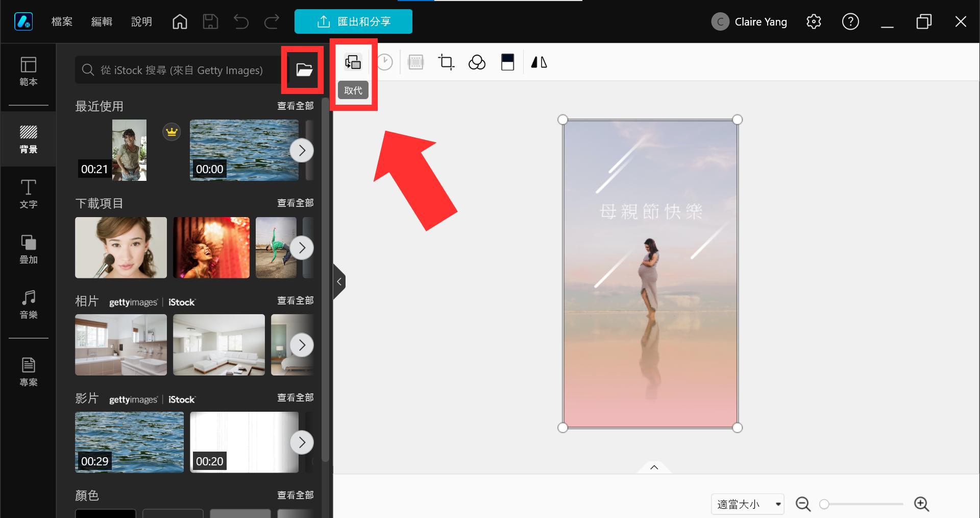Click the app logo icon

[23, 21]
